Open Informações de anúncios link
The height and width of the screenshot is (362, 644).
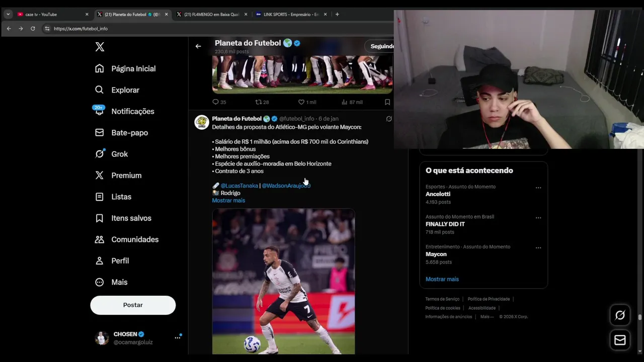tap(449, 317)
